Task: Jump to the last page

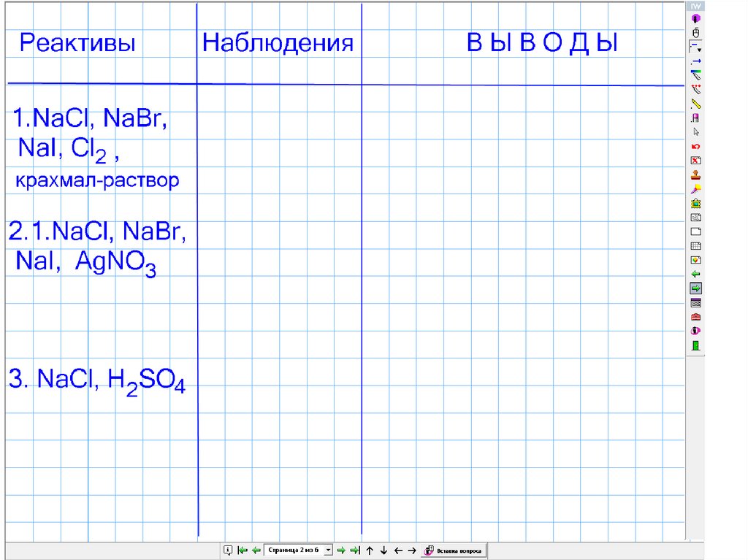Action: click(x=355, y=551)
